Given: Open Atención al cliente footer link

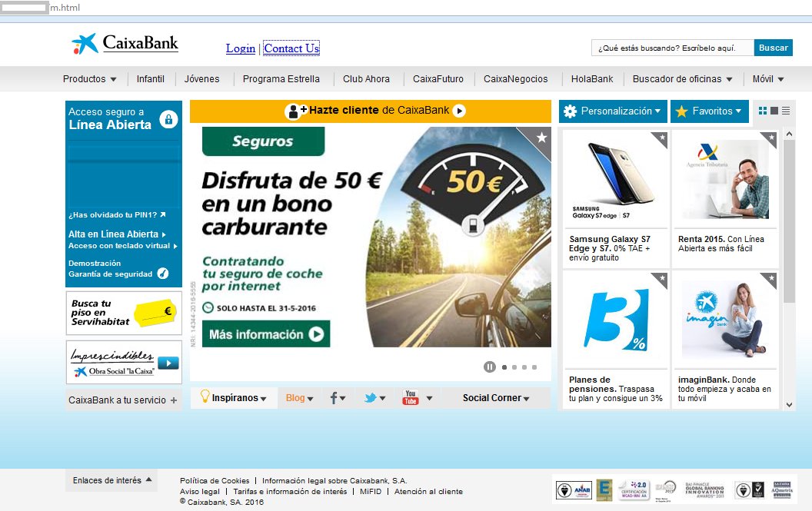Looking at the screenshot, I should [x=428, y=491].
